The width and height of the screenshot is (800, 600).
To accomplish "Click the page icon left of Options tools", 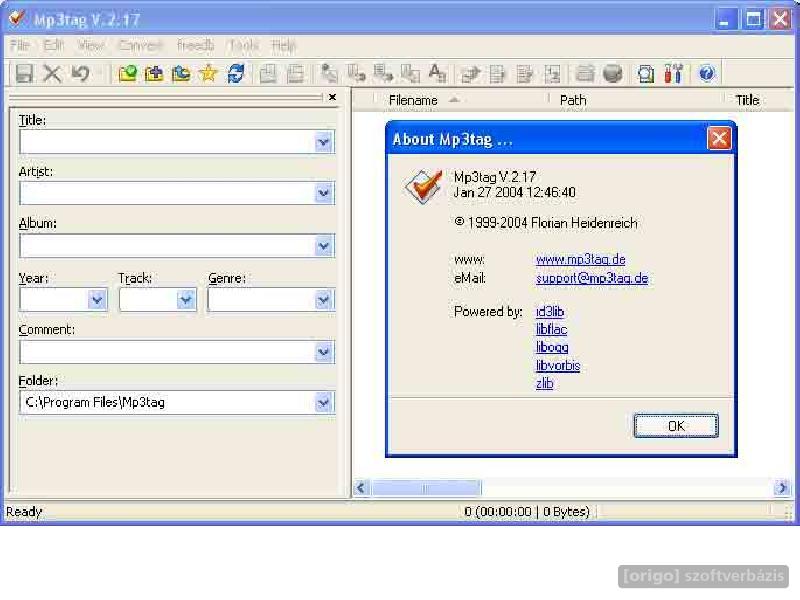I will (646, 73).
